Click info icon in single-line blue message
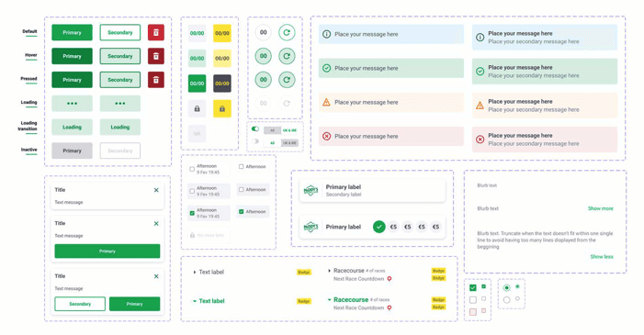 pyautogui.click(x=326, y=34)
